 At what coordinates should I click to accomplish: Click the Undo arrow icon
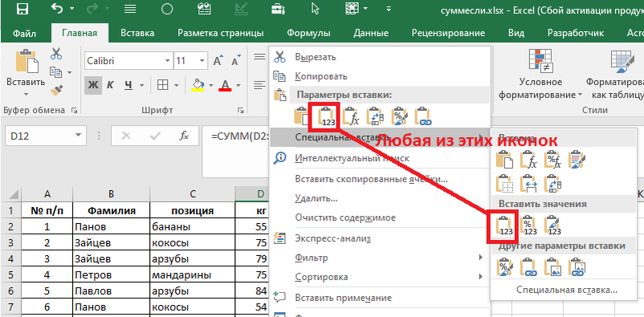pos(57,9)
